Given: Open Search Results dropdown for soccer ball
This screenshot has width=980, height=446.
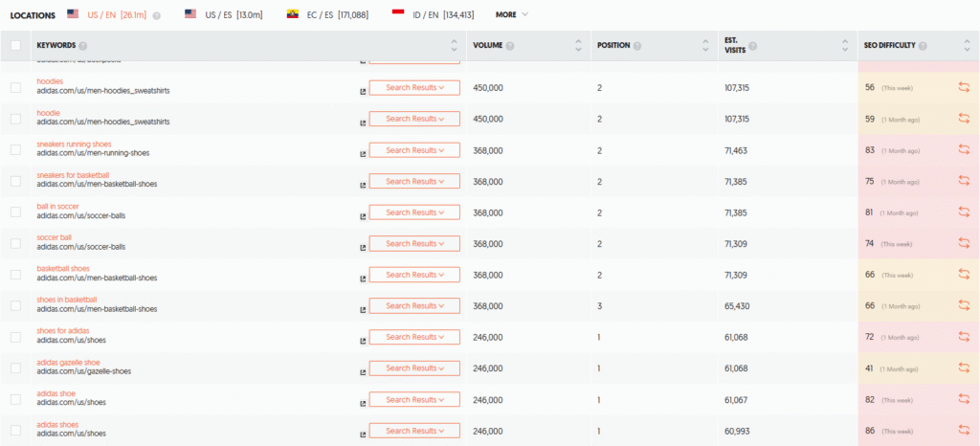Looking at the screenshot, I should coord(414,244).
